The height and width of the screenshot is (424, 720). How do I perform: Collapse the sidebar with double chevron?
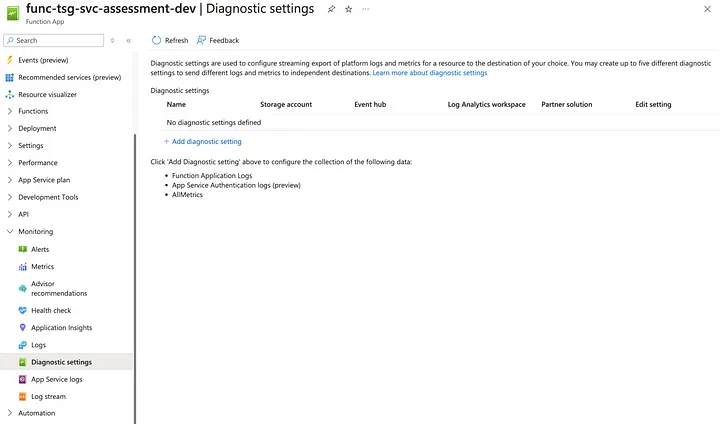129,40
